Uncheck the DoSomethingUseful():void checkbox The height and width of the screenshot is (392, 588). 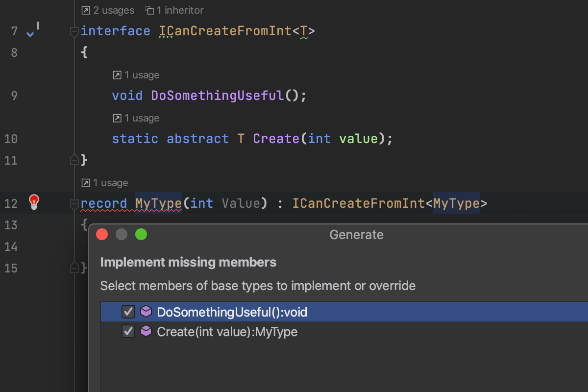tap(128, 312)
